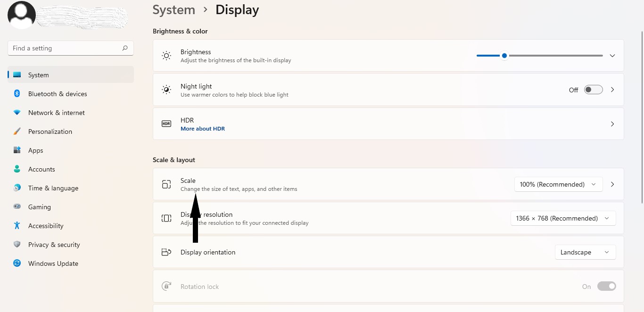The image size is (644, 312).
Task: Open the Display resolution dropdown
Action: [563, 218]
